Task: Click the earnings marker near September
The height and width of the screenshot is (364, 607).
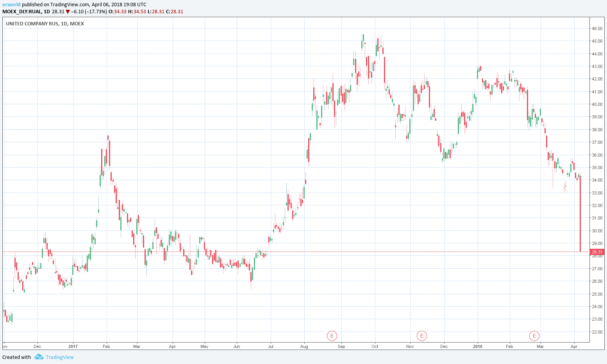Action: 332,335
